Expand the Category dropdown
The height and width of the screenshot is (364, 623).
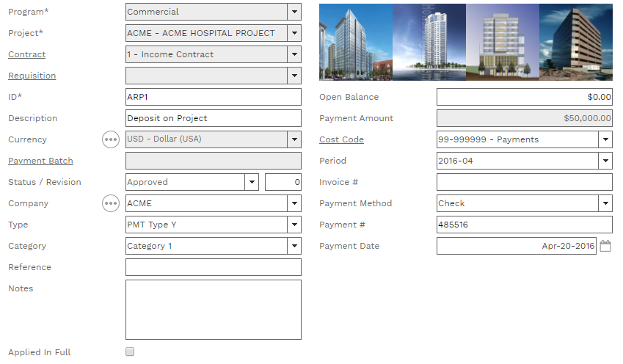tap(294, 246)
